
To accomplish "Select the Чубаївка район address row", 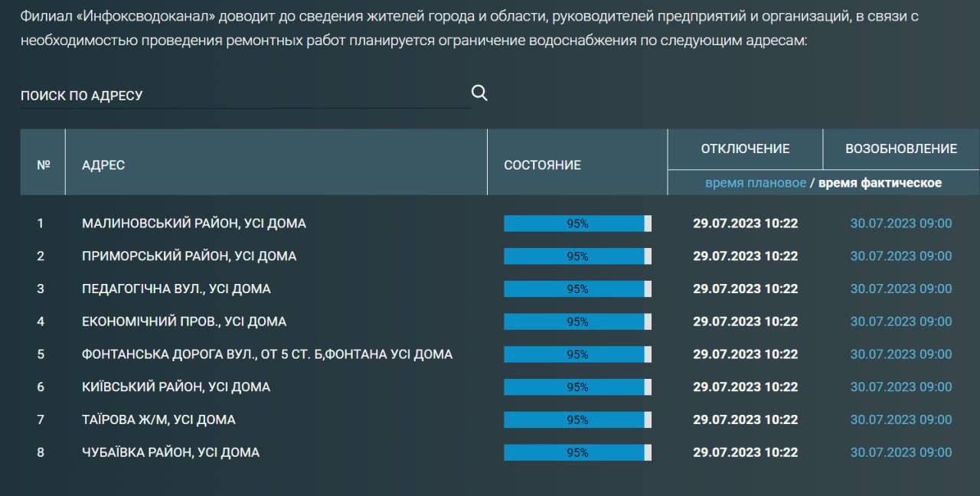I will tap(171, 453).
